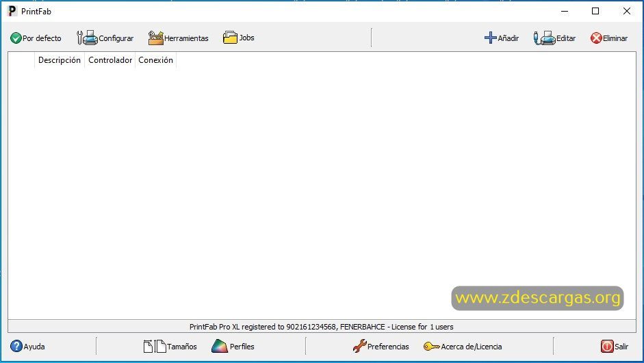Close the PrintFab window
This screenshot has width=644, height=363.
pos(626,11)
